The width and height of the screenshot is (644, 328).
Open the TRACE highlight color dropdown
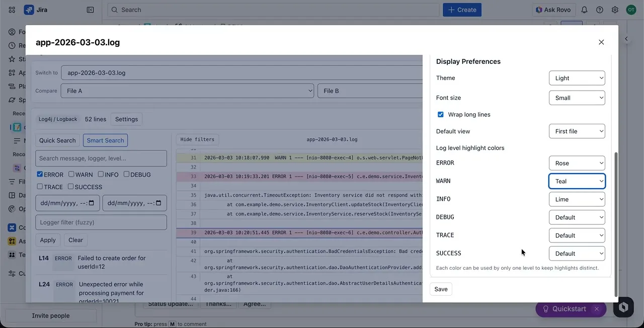pyautogui.click(x=577, y=235)
